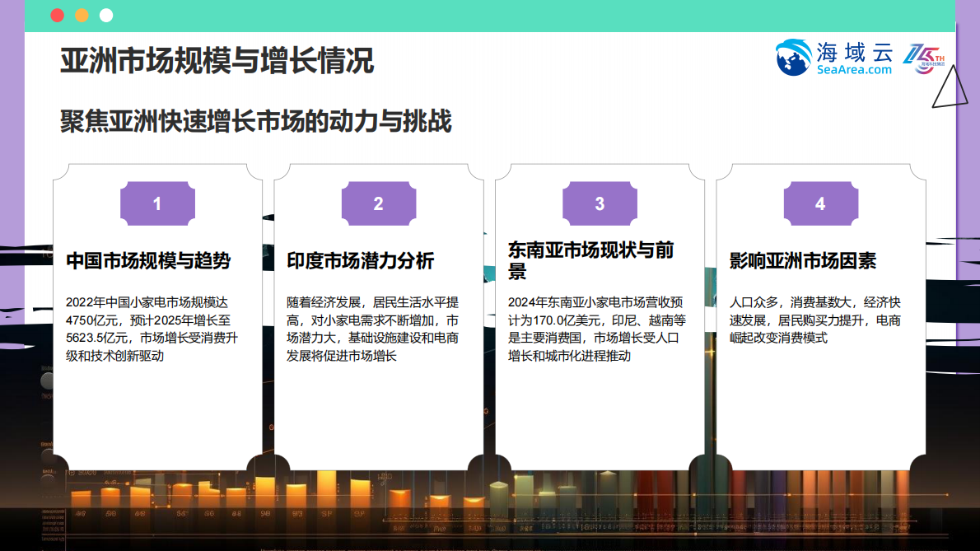
Task: Toggle the red dot in the title bar
Action: [x=56, y=14]
